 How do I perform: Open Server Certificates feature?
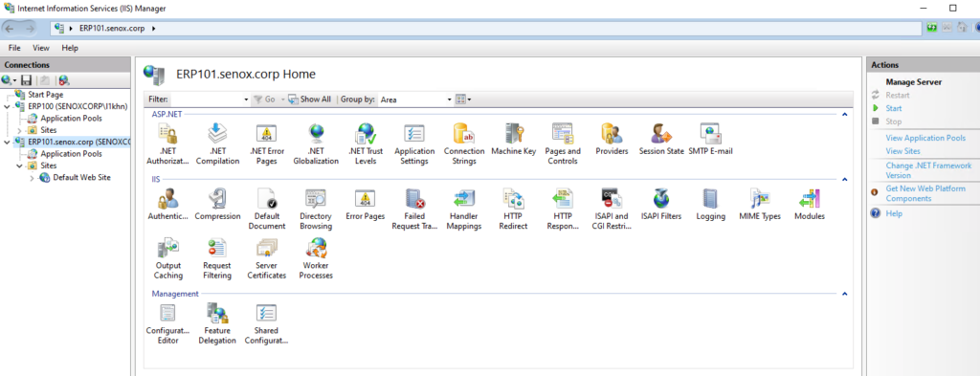point(267,258)
